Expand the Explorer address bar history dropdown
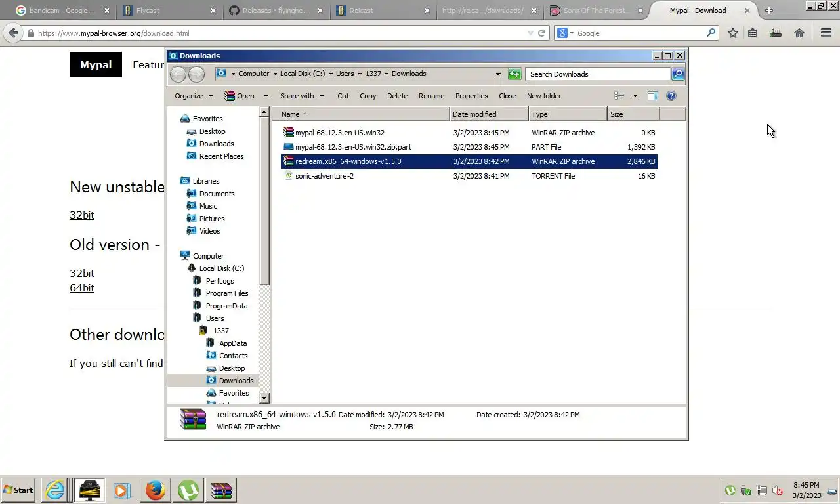The height and width of the screenshot is (504, 840). pos(498,74)
